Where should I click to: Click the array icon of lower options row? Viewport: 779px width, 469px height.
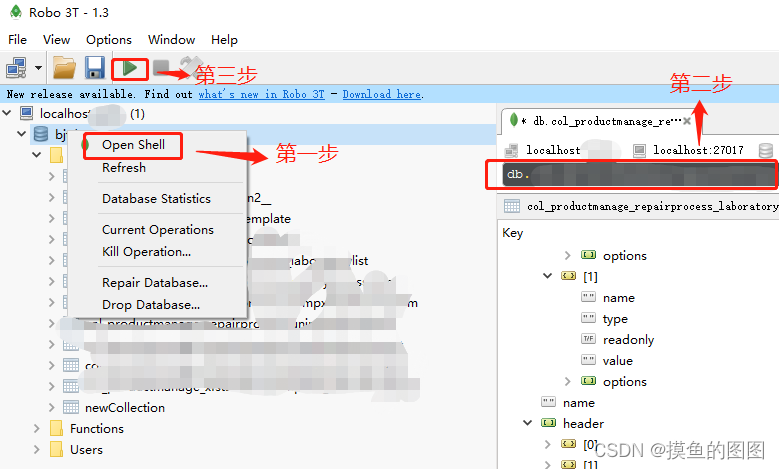click(x=588, y=381)
